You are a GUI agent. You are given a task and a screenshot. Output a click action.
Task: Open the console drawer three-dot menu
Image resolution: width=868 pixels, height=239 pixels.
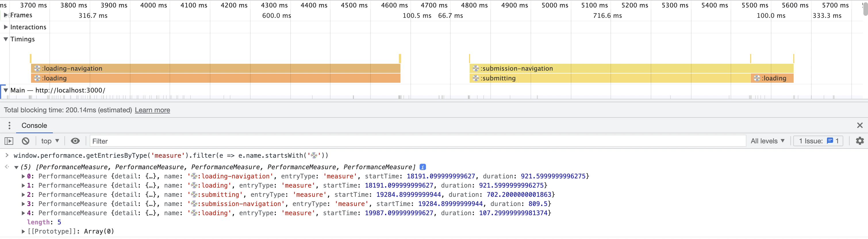point(9,126)
